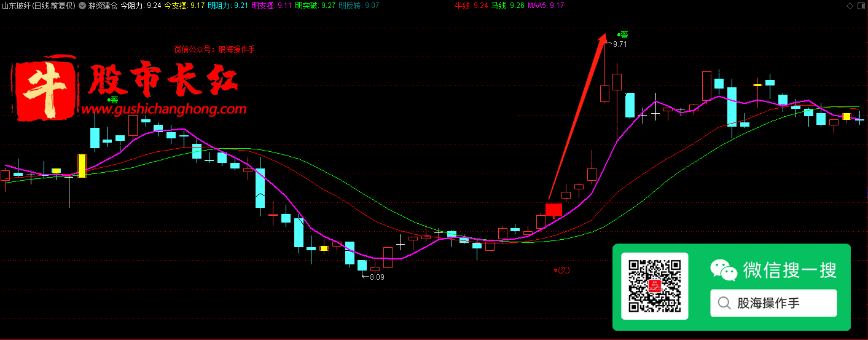Click the cyan 明阻力: 9.21 value

click(x=229, y=6)
